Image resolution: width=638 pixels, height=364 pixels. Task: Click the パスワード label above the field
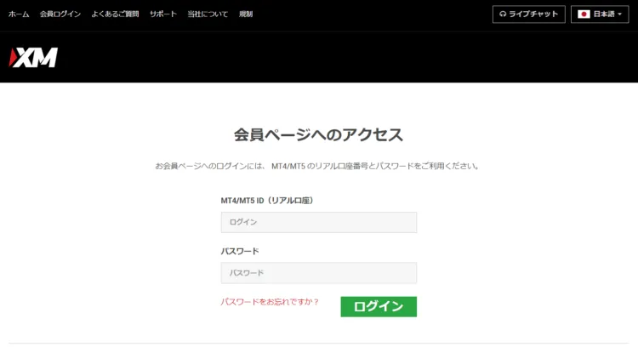click(240, 252)
